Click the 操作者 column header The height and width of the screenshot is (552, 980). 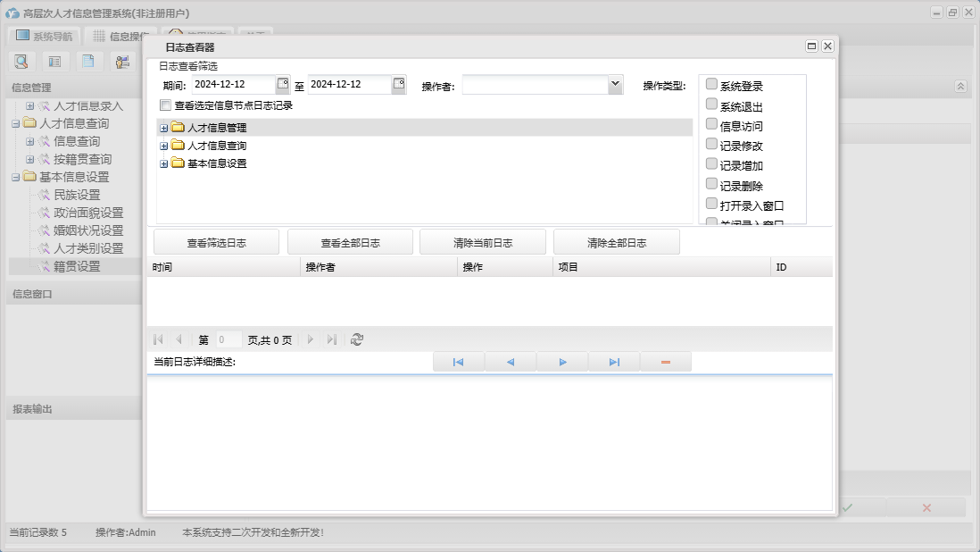pos(378,267)
